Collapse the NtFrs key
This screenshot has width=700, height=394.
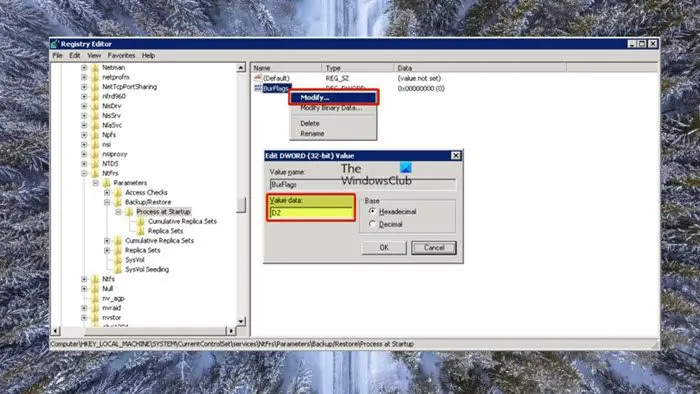(x=84, y=173)
